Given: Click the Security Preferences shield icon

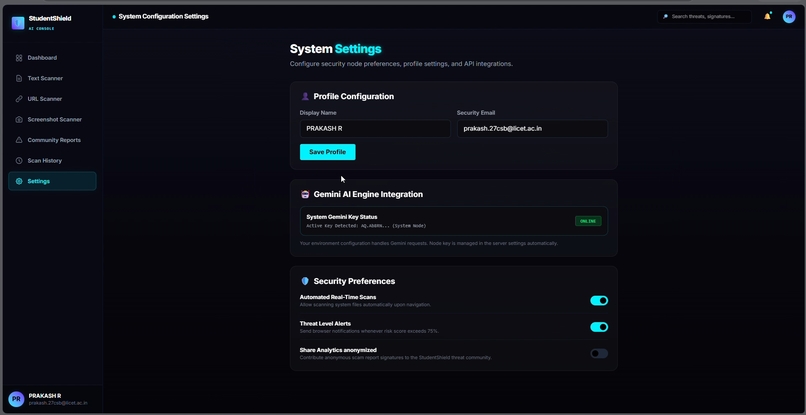Looking at the screenshot, I should (305, 281).
